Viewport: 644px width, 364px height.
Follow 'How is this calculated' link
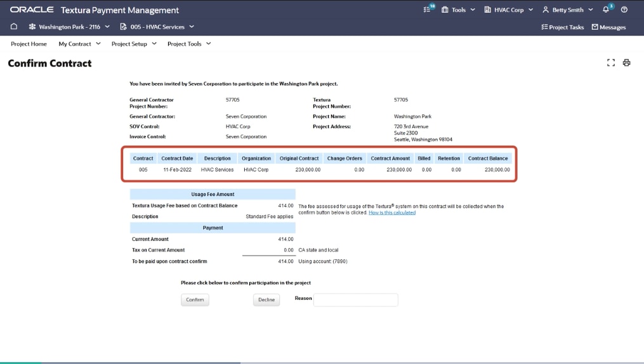point(392,213)
